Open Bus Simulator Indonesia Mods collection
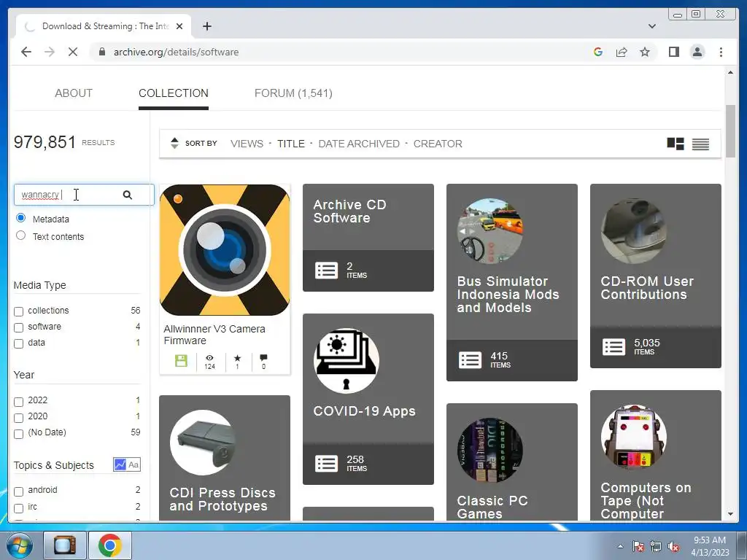Image resolution: width=747 pixels, height=560 pixels. 508,295
